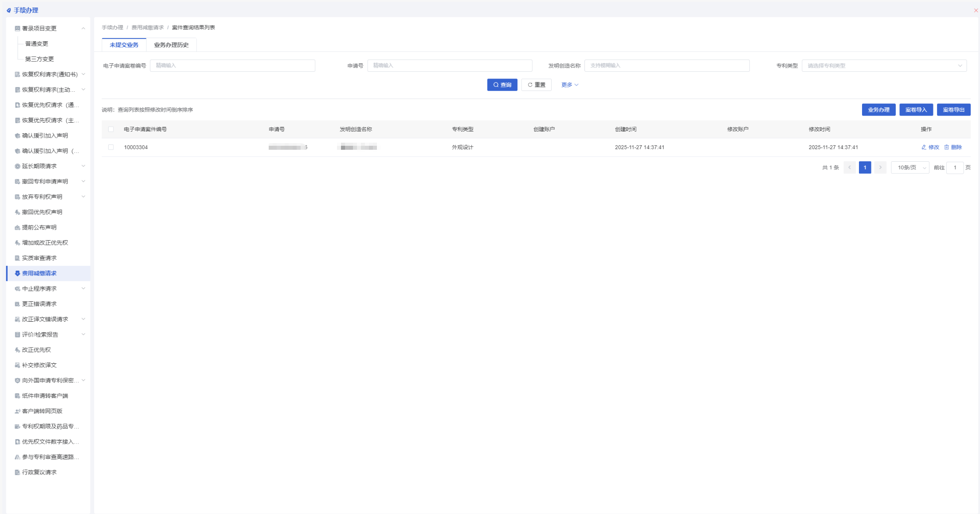The width and height of the screenshot is (980, 514).
Task: Click the 案卷导入 button
Action: 916,110
